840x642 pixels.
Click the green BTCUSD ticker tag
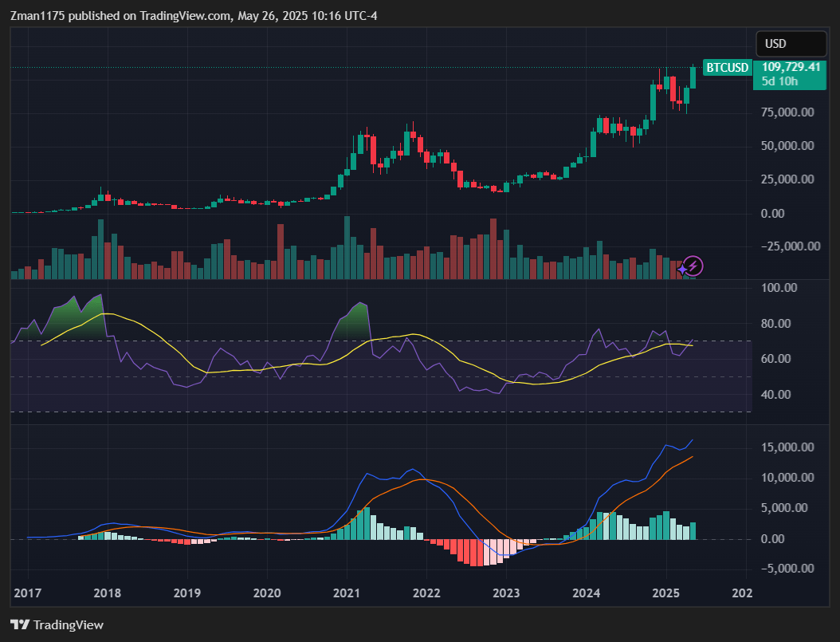click(726, 68)
